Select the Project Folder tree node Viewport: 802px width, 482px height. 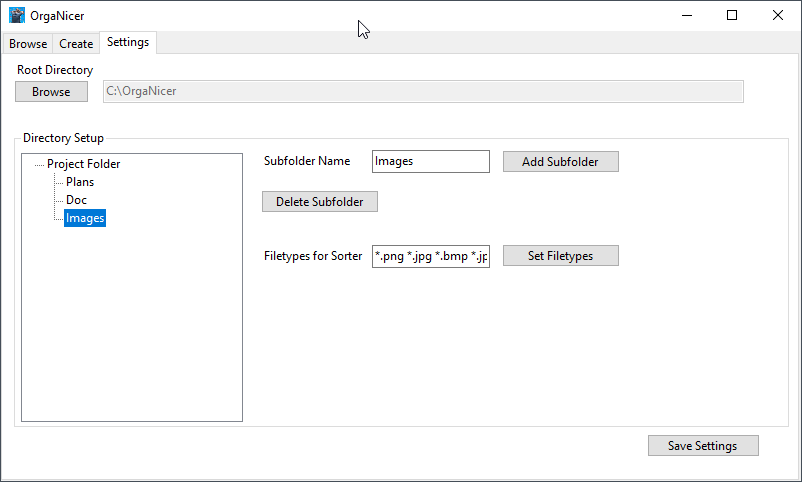pos(84,164)
